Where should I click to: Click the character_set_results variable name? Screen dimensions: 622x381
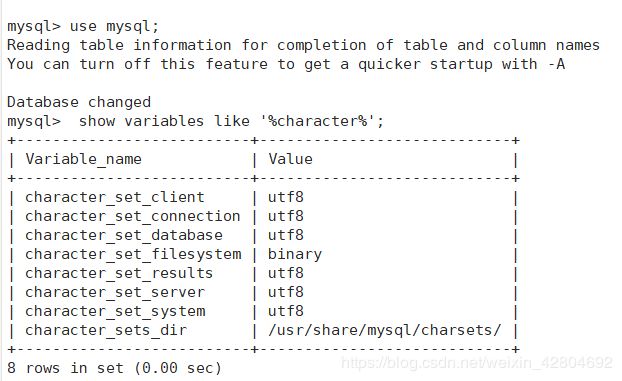pyautogui.click(x=119, y=273)
